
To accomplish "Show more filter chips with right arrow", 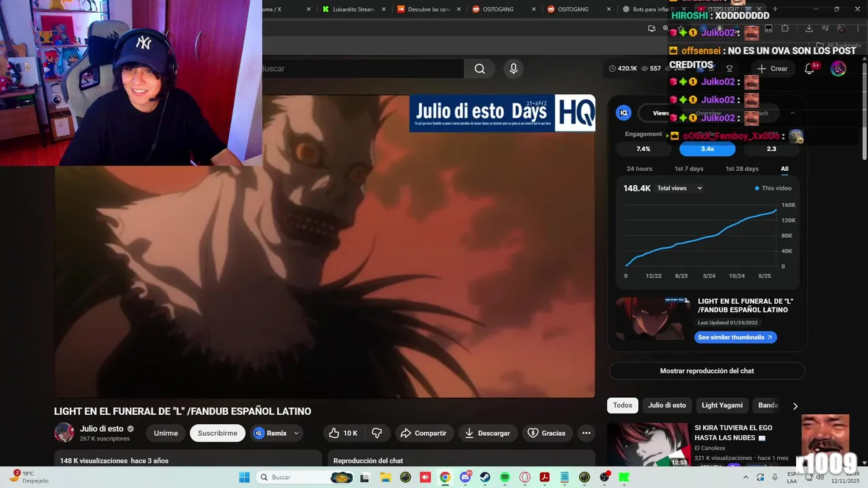I will coord(795,406).
